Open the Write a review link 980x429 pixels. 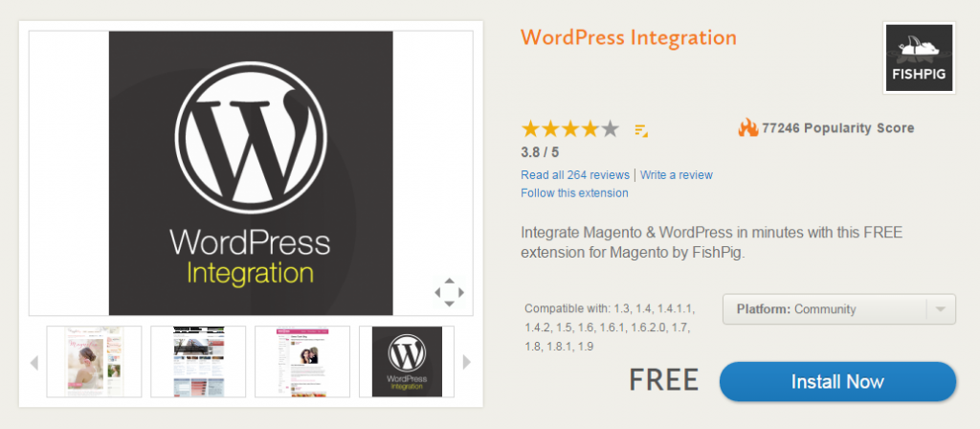[x=677, y=174]
